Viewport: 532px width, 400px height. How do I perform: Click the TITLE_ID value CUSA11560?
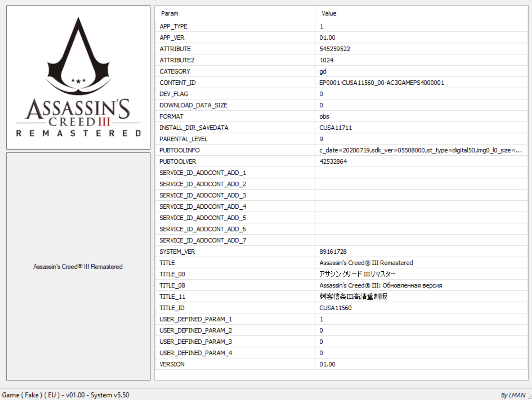click(335, 308)
